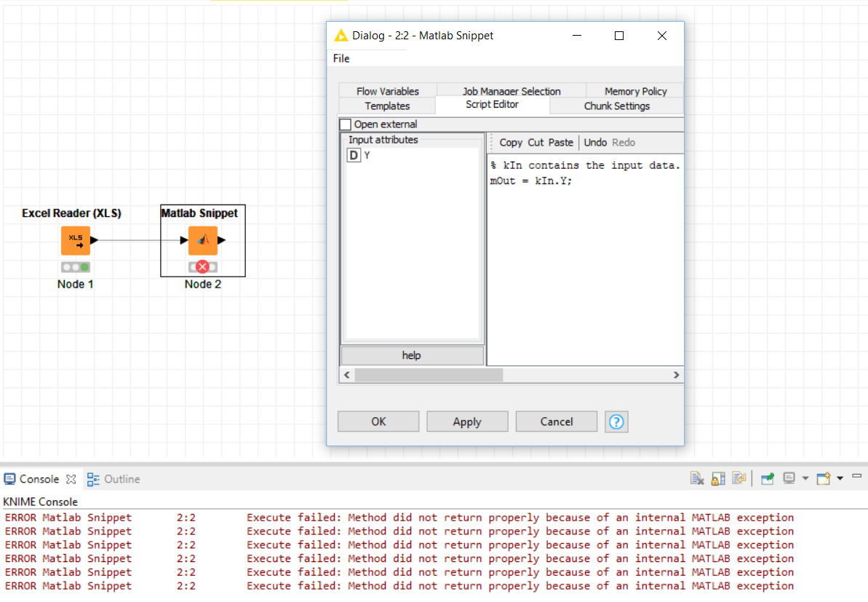The height and width of the screenshot is (602, 868).
Task: Open the Chunk Settings tab
Action: [617, 106]
